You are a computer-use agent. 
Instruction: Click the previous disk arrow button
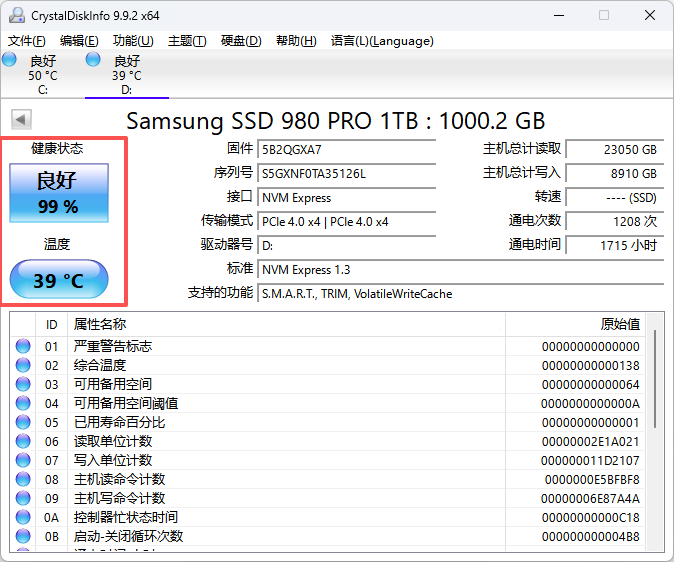pos(21,119)
